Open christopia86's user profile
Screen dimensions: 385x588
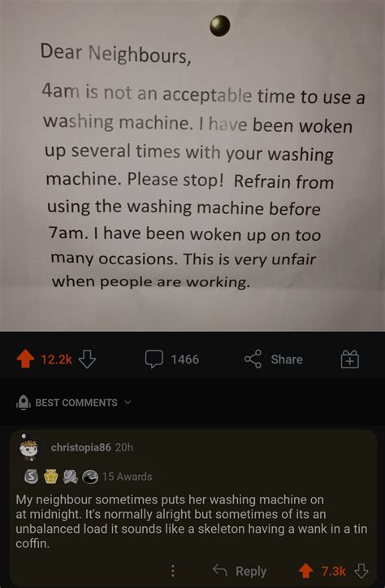click(81, 447)
